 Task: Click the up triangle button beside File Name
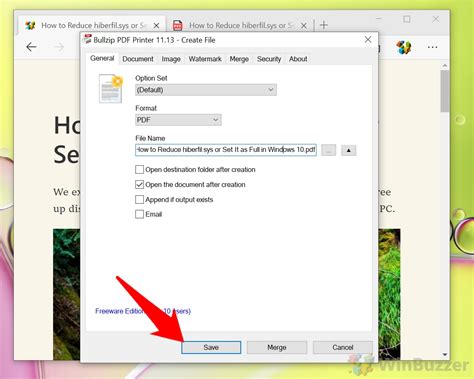(348, 150)
